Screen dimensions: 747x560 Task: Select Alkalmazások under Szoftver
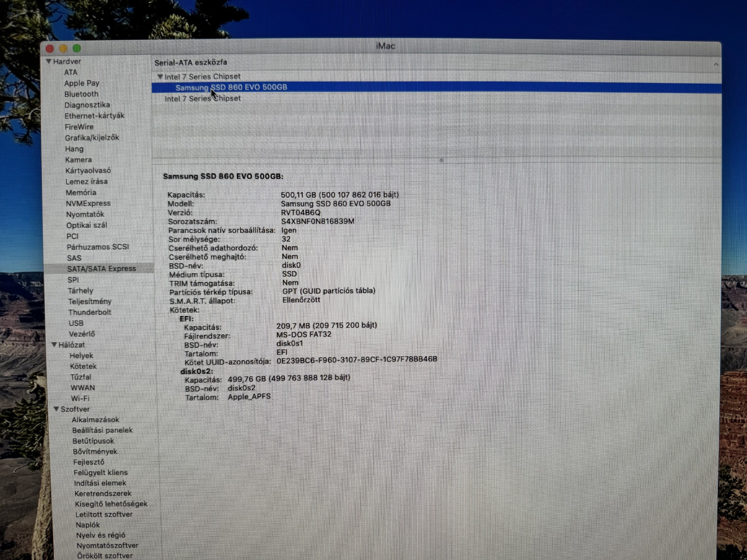(96, 420)
